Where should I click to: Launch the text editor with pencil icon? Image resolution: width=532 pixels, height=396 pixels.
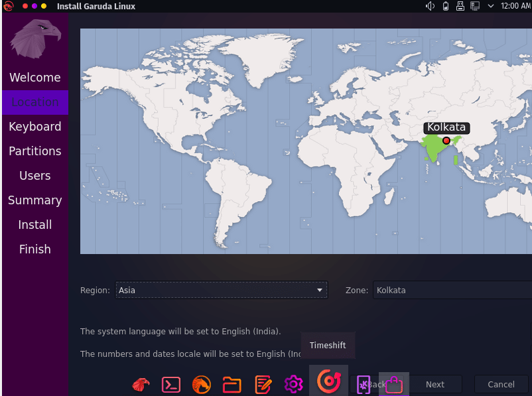(263, 385)
